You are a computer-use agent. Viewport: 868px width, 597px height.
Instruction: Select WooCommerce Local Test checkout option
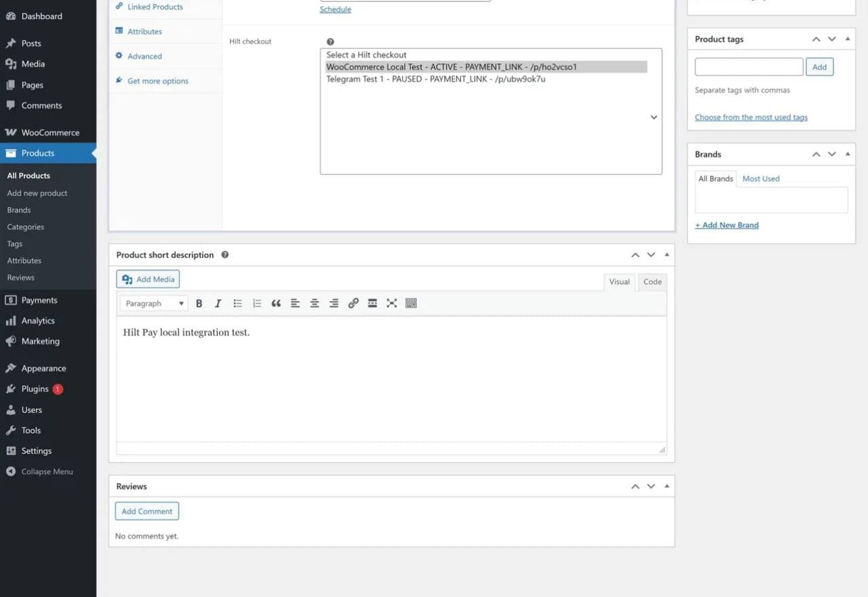pos(486,67)
